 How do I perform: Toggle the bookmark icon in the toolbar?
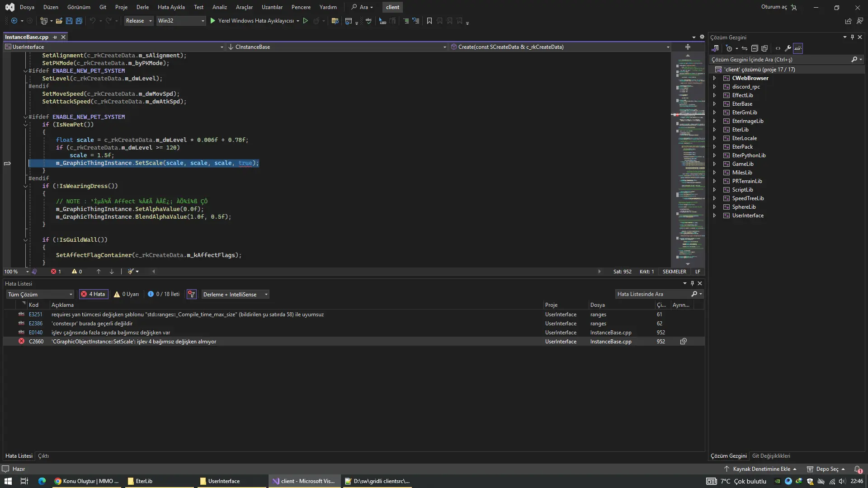pos(429,21)
